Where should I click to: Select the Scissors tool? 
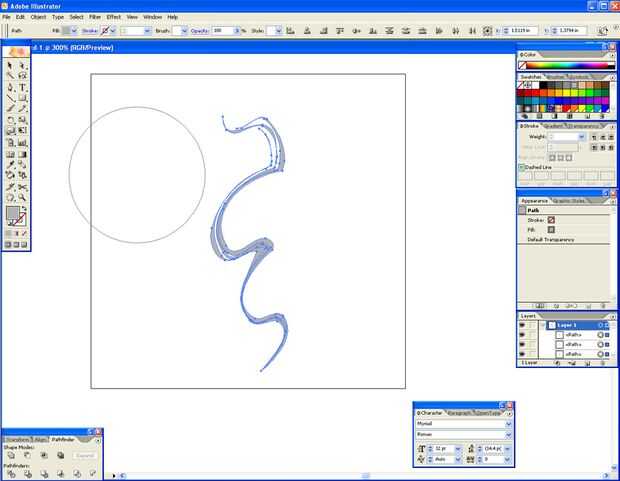pos(23,187)
